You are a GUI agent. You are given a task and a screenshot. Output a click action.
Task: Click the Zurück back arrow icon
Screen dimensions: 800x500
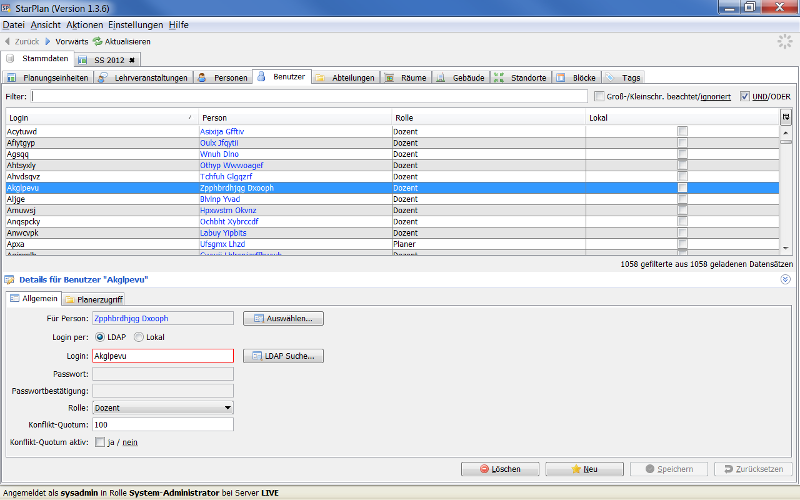[x=7, y=41]
